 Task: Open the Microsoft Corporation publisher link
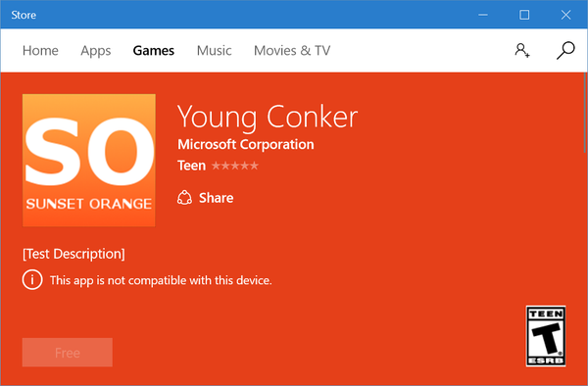[x=246, y=144]
